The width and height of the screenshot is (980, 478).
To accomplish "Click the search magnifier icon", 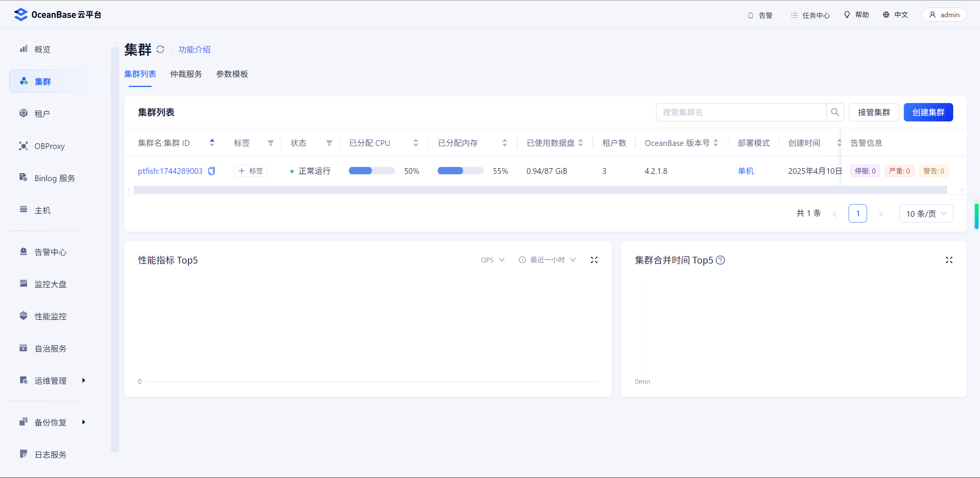I will pyautogui.click(x=835, y=112).
